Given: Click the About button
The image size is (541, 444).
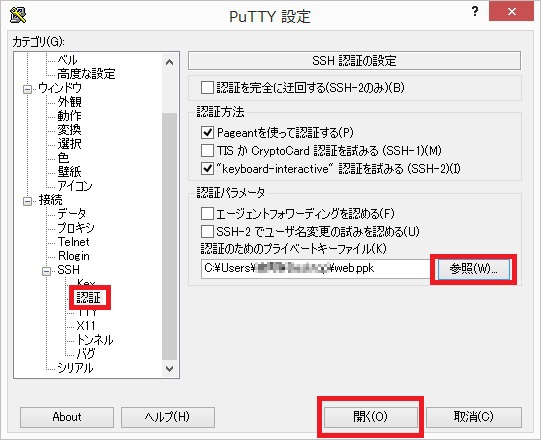Looking at the screenshot, I should [67, 417].
